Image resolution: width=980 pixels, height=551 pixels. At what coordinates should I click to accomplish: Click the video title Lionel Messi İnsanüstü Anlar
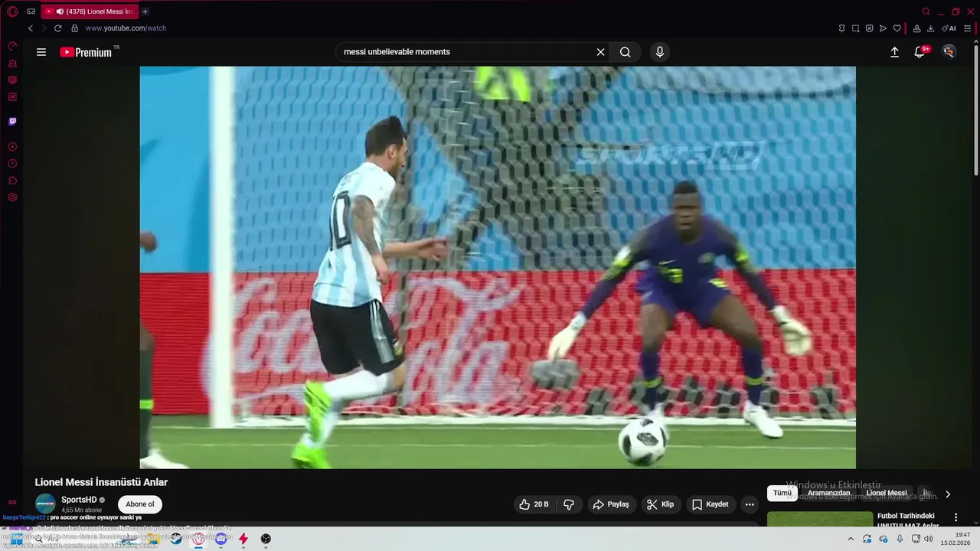pyautogui.click(x=101, y=482)
